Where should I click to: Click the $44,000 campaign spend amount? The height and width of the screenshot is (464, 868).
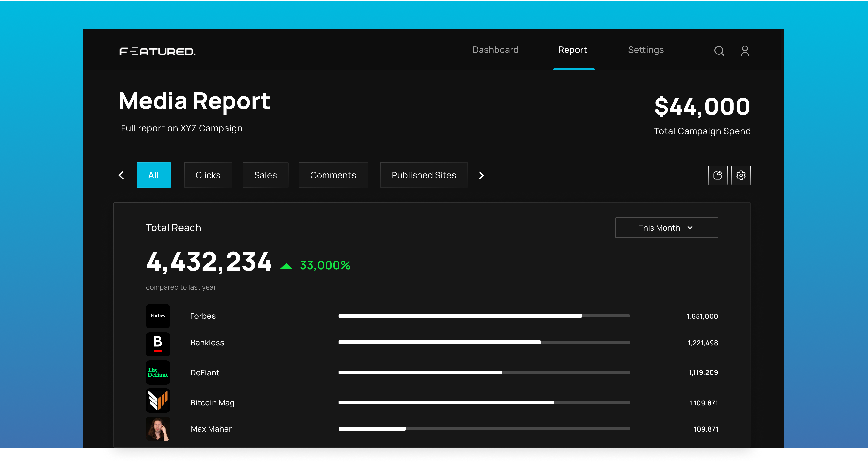pos(702,107)
